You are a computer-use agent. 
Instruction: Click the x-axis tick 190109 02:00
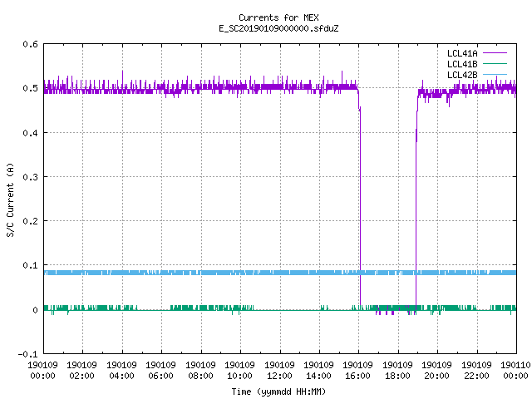(x=81, y=371)
